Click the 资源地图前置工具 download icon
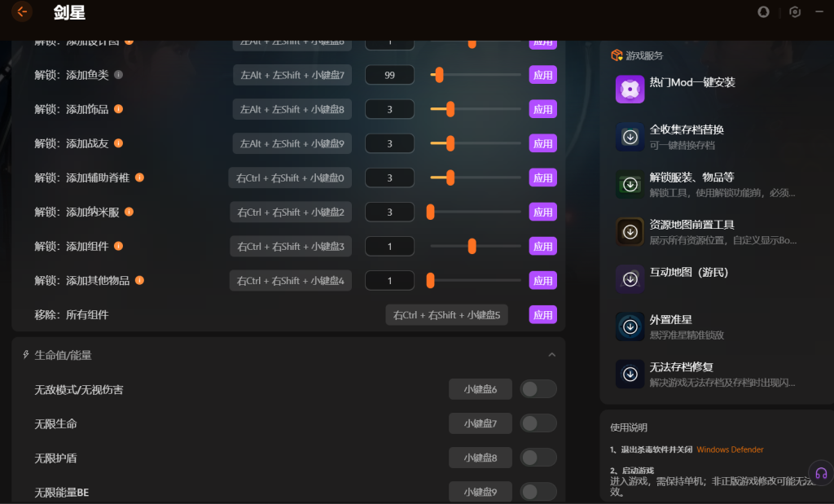 click(x=630, y=232)
